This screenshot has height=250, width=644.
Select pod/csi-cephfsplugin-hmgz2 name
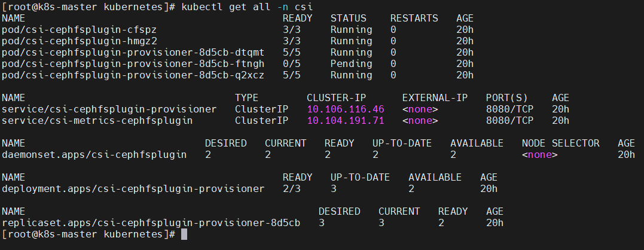pos(79,41)
